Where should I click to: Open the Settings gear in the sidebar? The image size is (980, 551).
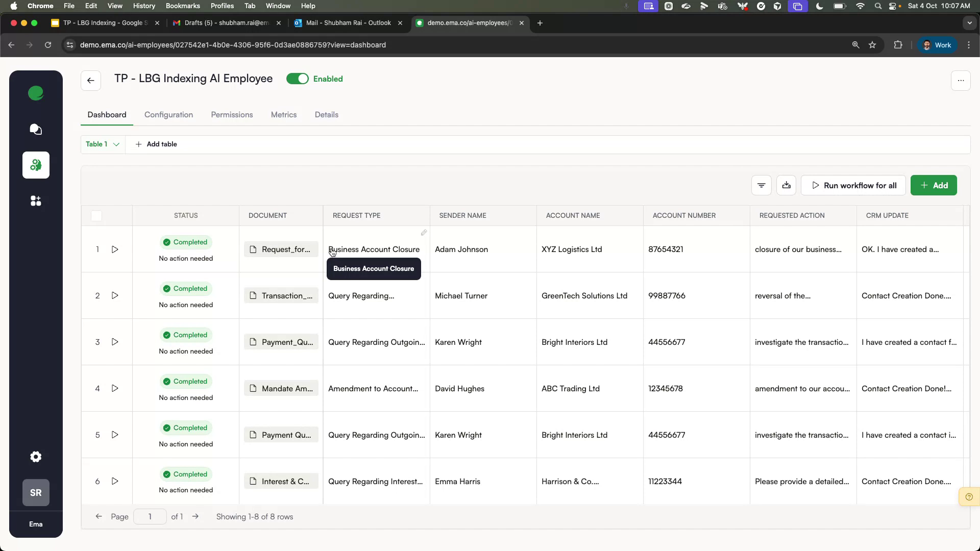point(36,457)
